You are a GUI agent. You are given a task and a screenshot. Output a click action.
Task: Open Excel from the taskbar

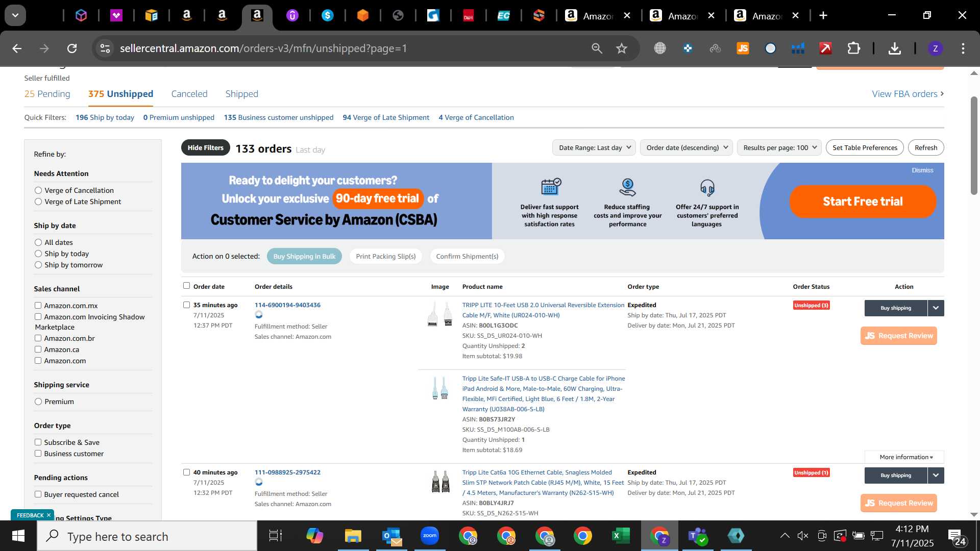pyautogui.click(x=621, y=536)
